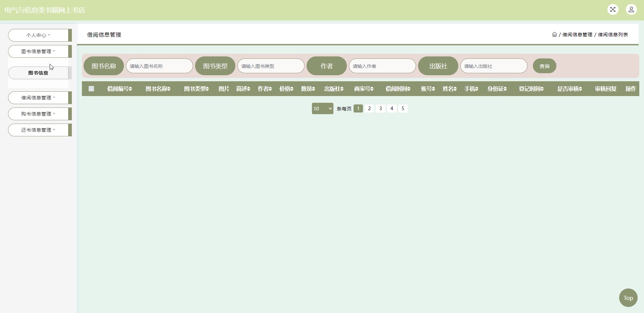Image resolution: width=644 pixels, height=313 pixels.
Task: Click the 图书类型 search label
Action: (x=215, y=66)
